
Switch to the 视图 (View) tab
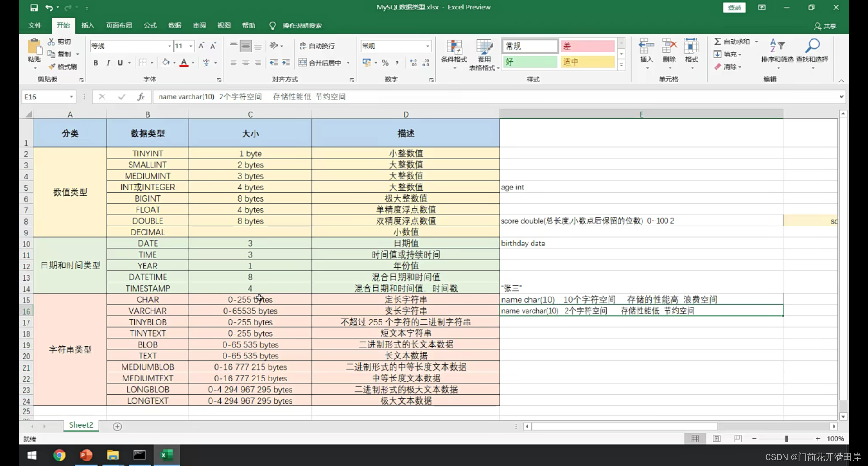(x=224, y=25)
